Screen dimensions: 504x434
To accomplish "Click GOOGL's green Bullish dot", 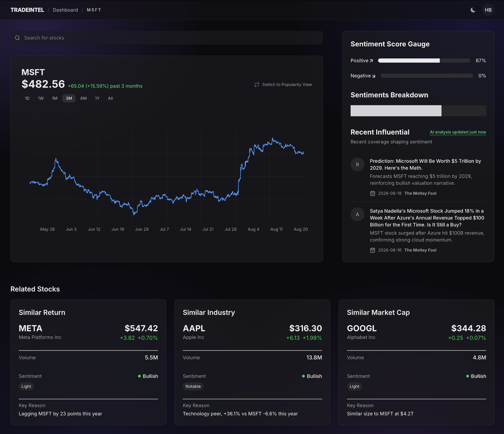I will click(x=468, y=376).
